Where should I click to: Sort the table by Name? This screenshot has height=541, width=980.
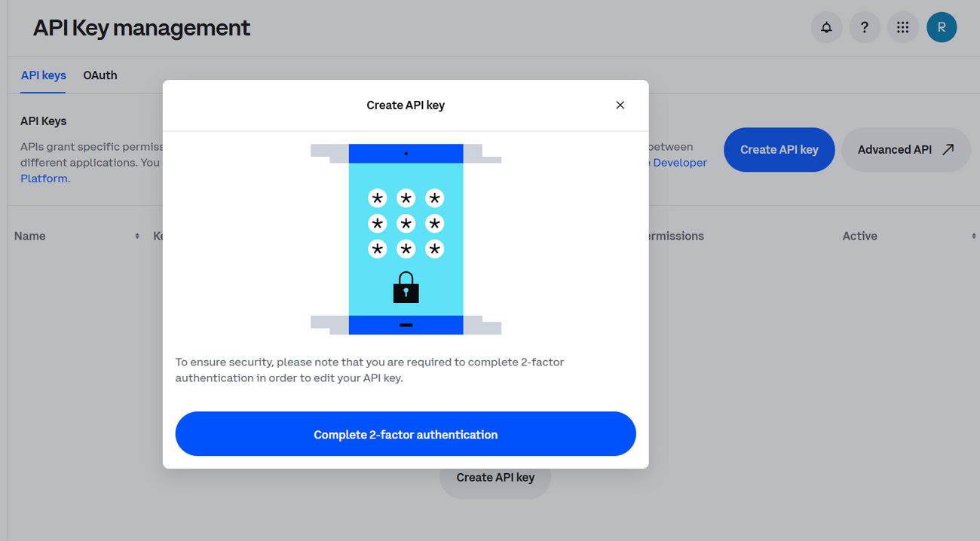pyautogui.click(x=30, y=236)
